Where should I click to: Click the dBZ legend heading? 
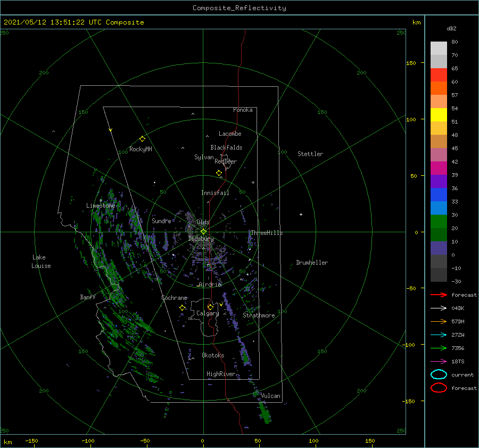coord(451,29)
